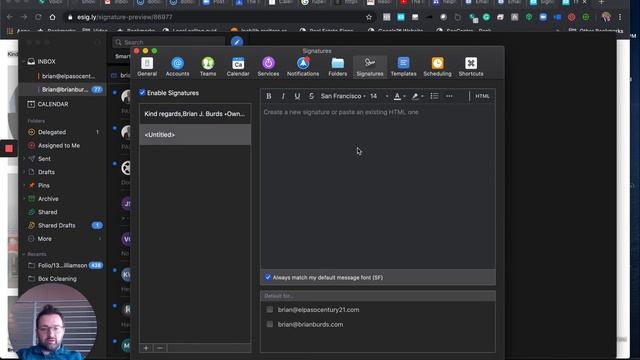640x360 pixels.
Task: Open Chrome three-dot menu
Action: click(620, 17)
